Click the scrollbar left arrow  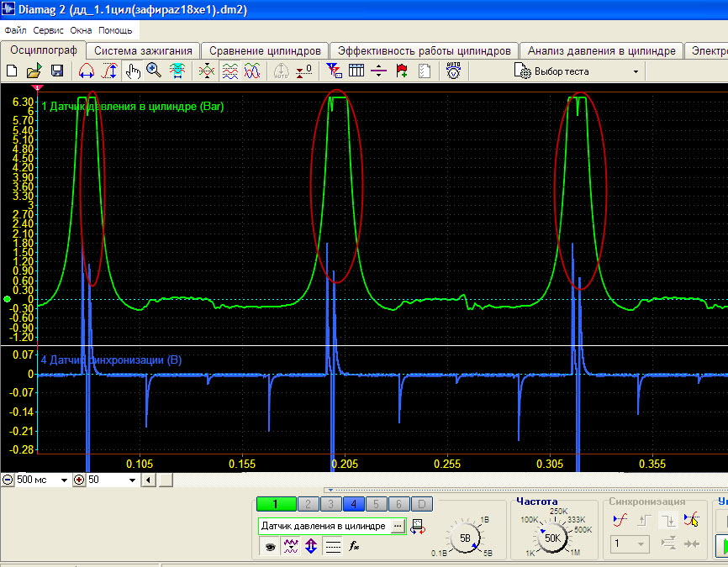[x=148, y=480]
